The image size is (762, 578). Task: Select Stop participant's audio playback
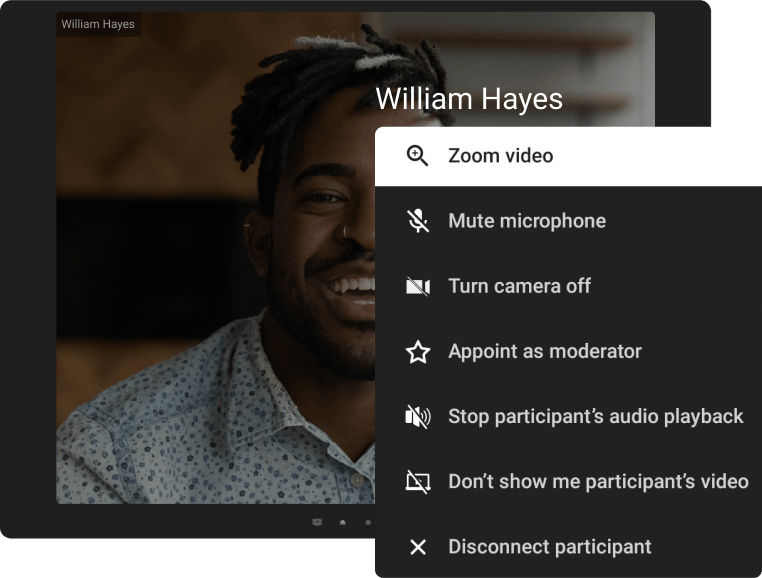(595, 416)
